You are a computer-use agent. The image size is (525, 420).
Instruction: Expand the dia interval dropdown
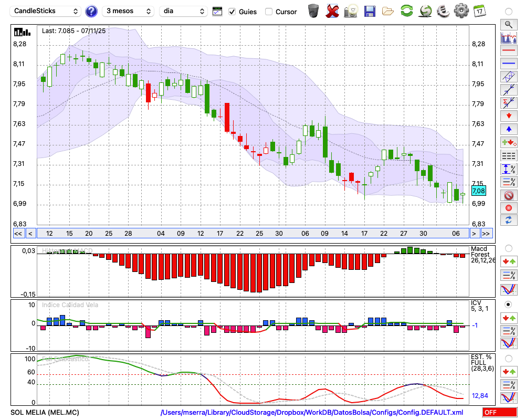(x=183, y=11)
